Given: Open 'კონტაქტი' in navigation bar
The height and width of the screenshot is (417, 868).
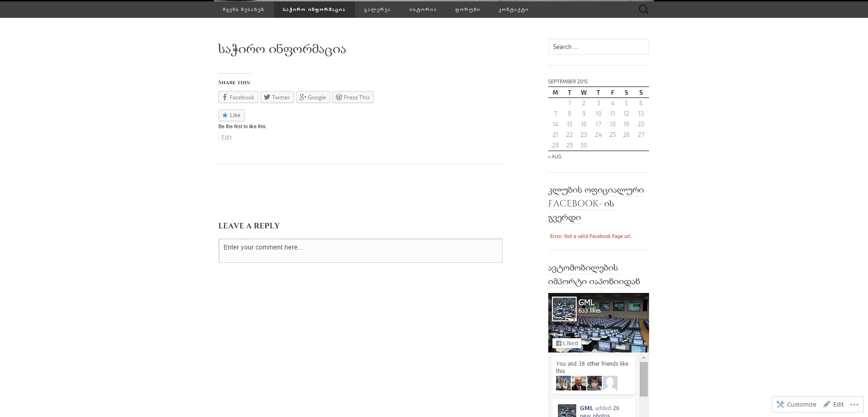Looking at the screenshot, I should click(x=513, y=10).
